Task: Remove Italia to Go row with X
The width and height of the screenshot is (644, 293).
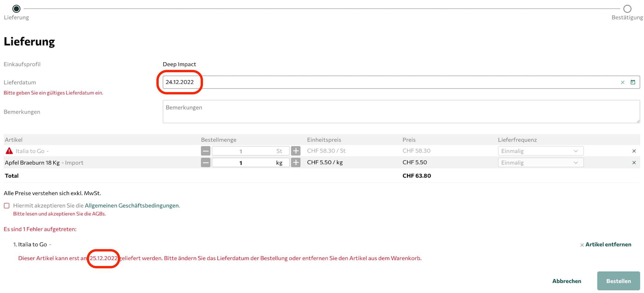Action: (634, 151)
